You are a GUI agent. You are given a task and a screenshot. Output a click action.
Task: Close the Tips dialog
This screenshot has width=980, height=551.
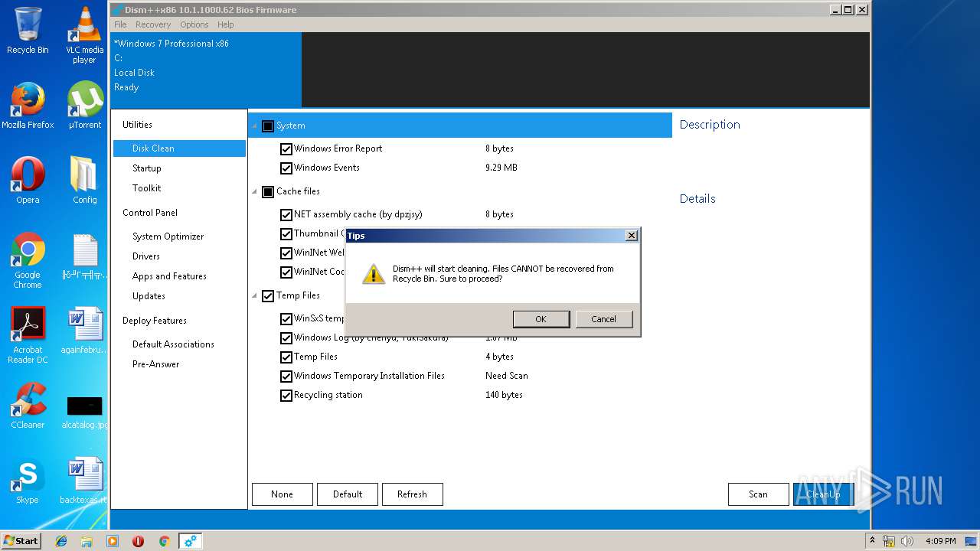click(632, 236)
